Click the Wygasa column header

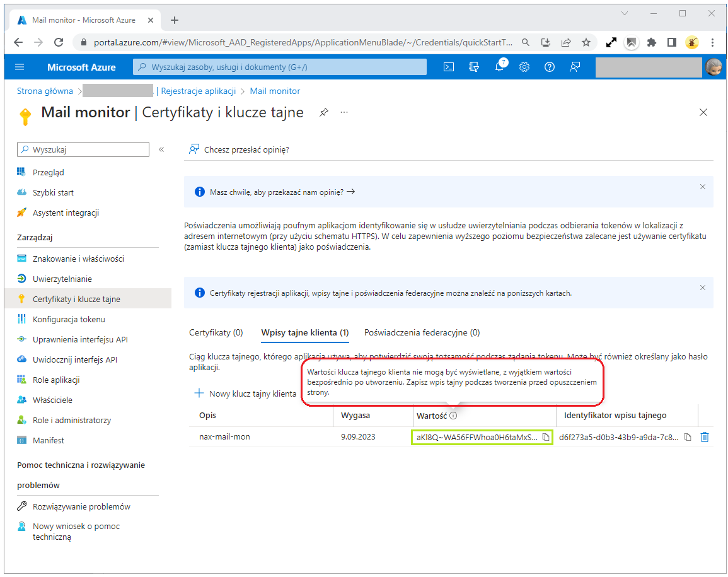[355, 415]
